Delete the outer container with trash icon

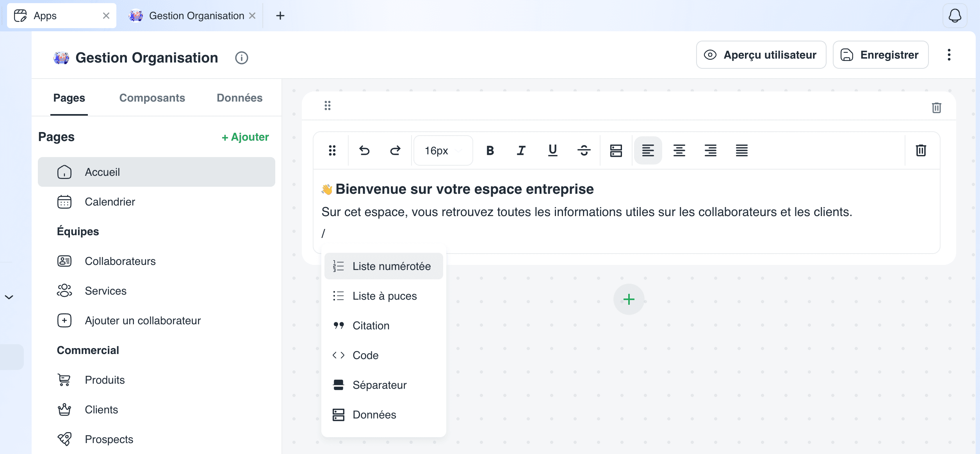[937, 107]
